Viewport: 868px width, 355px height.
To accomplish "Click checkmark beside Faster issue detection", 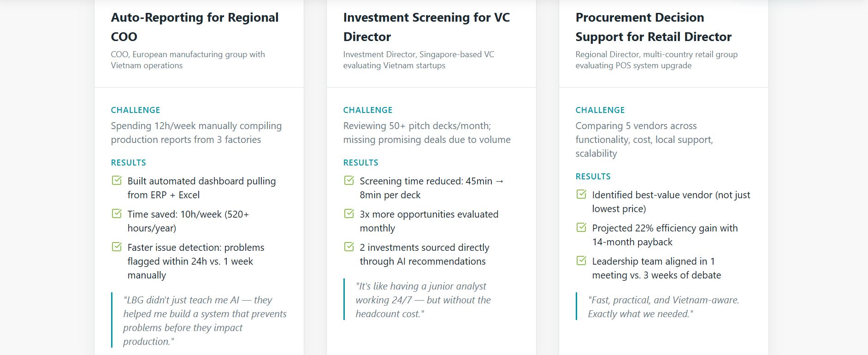I will [x=117, y=247].
